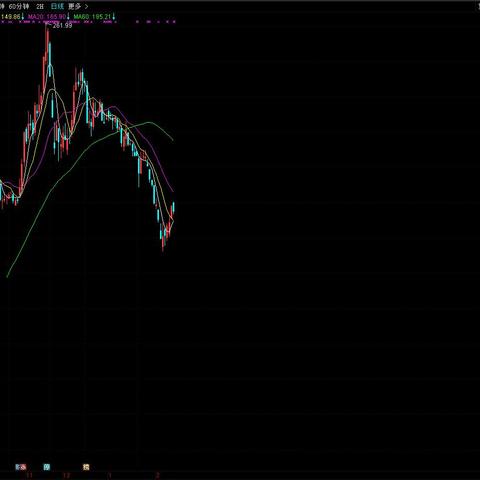Click the purple marker strip above chart peak
Image resolution: width=480 pixels, height=480 pixels.
click(x=51, y=22)
